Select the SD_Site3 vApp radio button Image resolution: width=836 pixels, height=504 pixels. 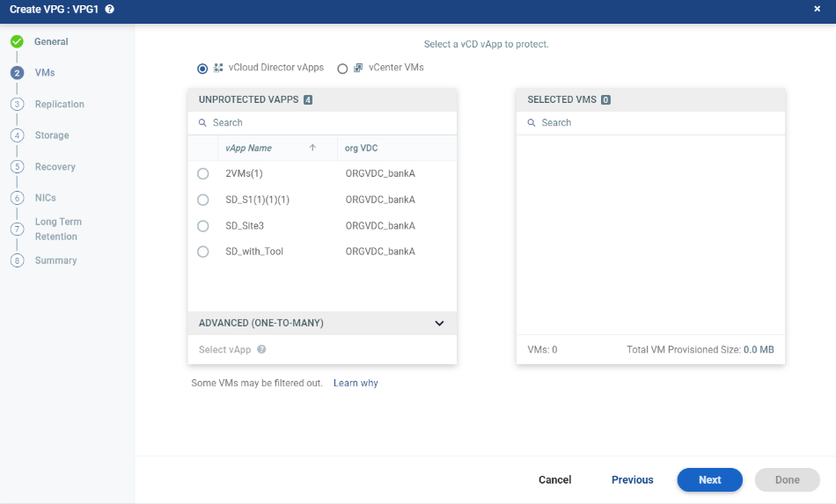(x=203, y=226)
